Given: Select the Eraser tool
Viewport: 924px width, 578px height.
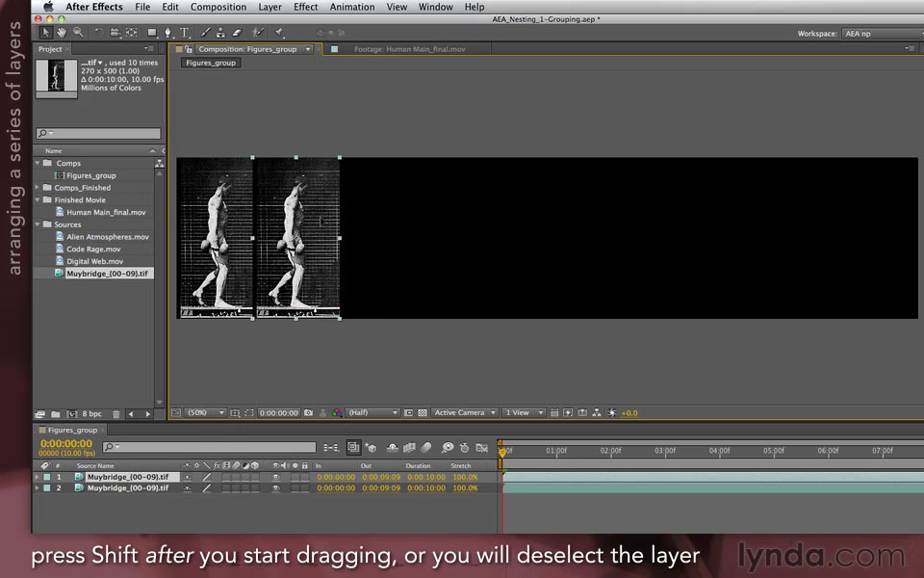Looking at the screenshot, I should (237, 33).
